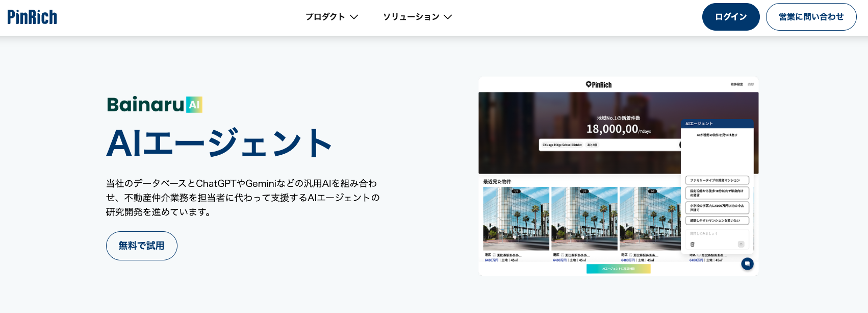Click the send arrow in preview chat panel
The image size is (868, 313).
[x=741, y=245]
